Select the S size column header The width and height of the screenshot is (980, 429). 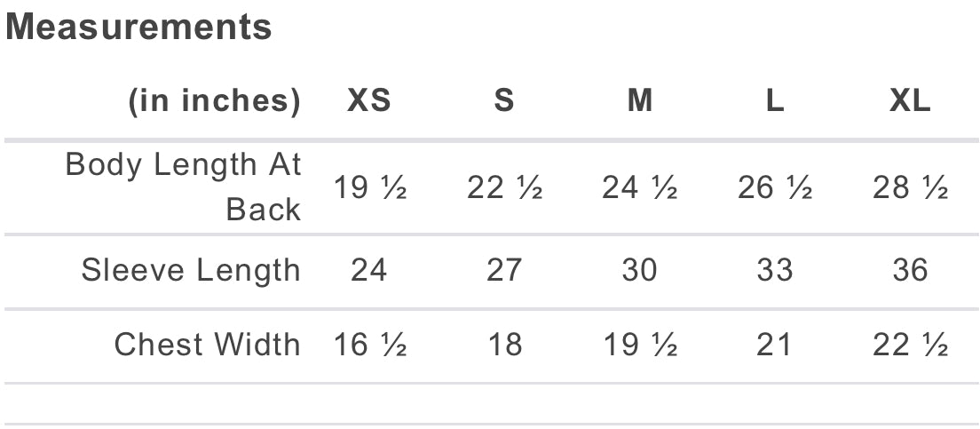[503, 100]
